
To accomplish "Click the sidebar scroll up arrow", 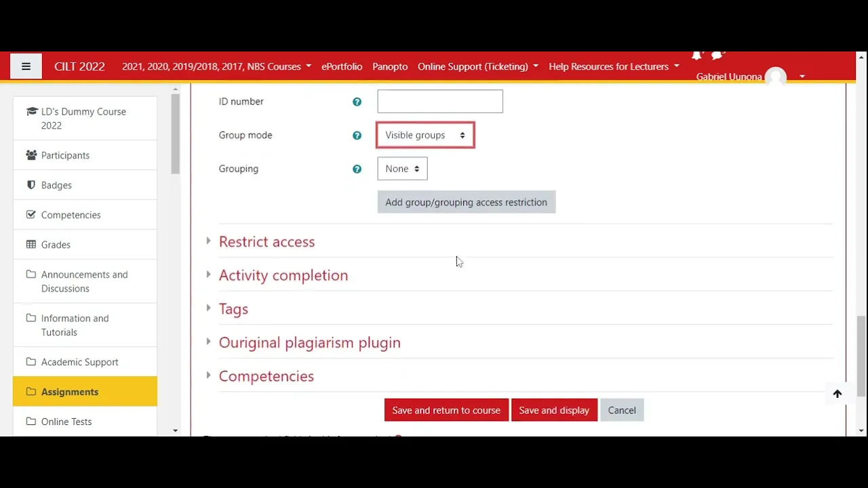I will [x=175, y=89].
